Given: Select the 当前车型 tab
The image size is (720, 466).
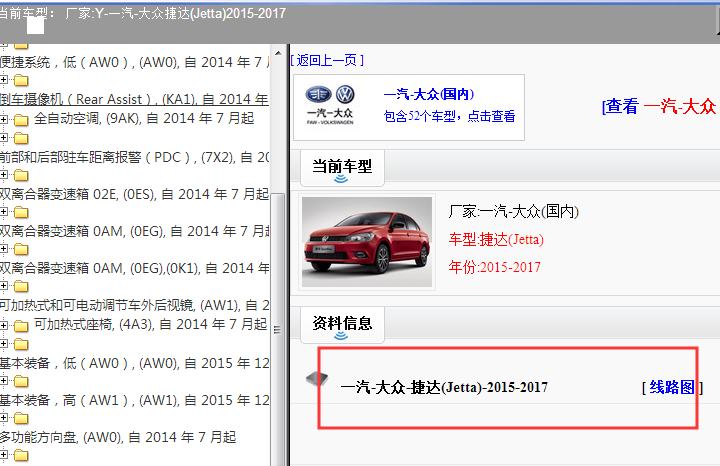Looking at the screenshot, I should pos(342,168).
